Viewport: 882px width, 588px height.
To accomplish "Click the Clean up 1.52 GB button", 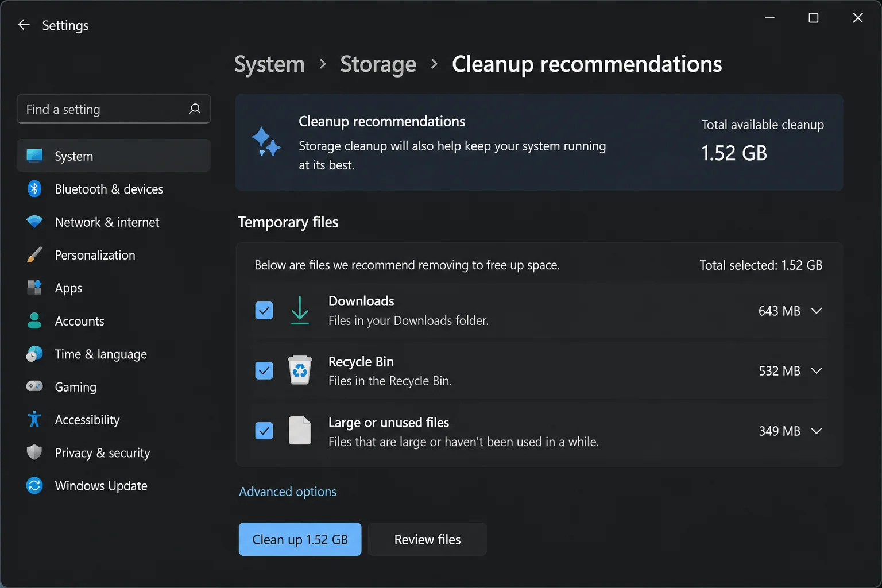I will 300,539.
